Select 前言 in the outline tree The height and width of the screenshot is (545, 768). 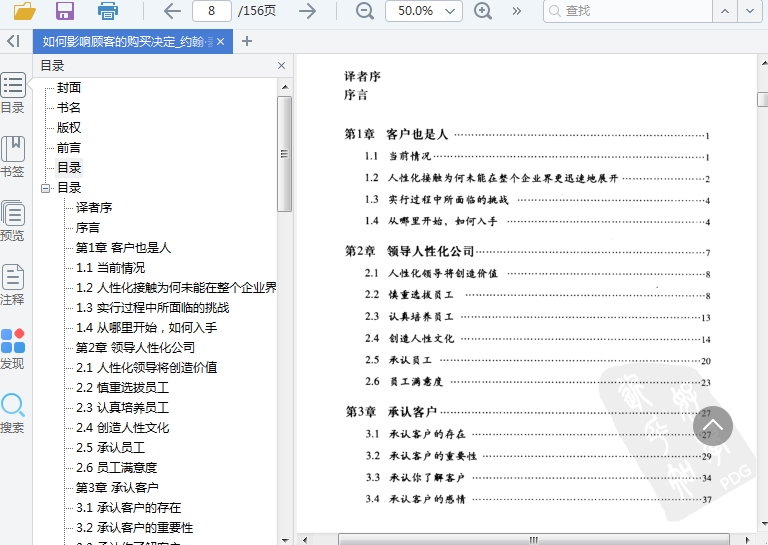click(69, 148)
